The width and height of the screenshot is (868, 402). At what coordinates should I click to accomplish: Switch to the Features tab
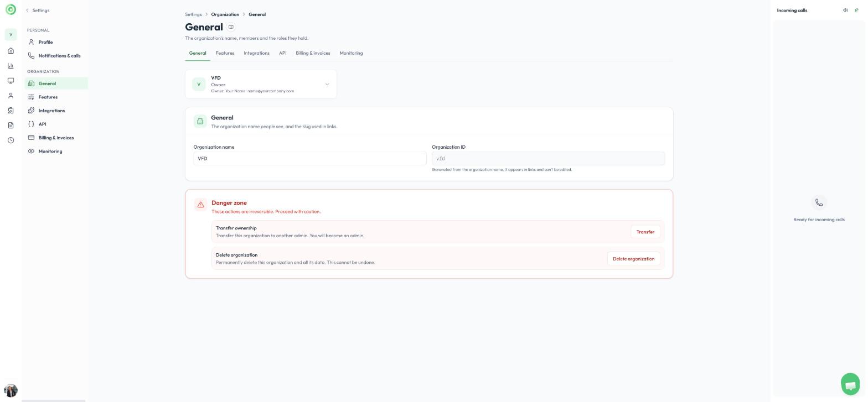[x=225, y=53]
